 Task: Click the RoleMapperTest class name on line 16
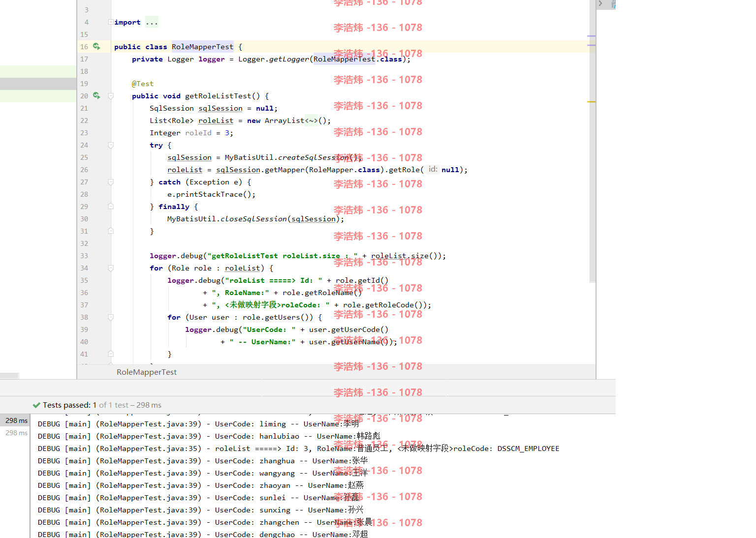click(x=202, y=47)
